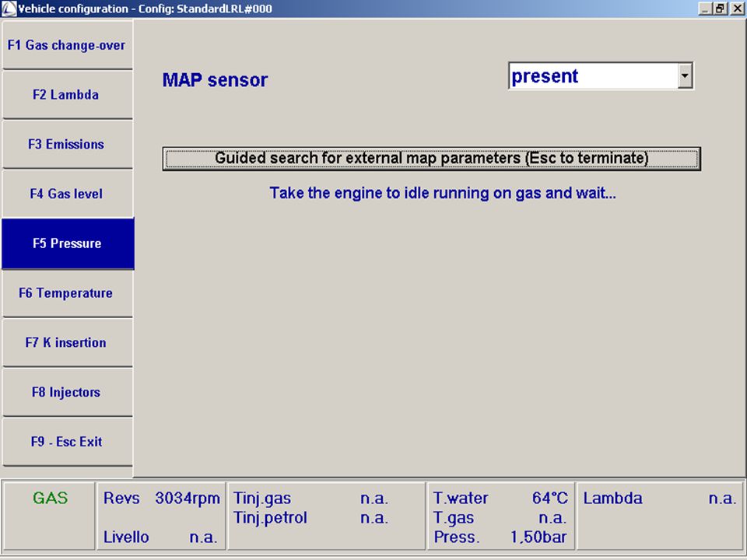Restore down the Vehicle configuration window
The image size is (747, 560).
tap(720, 9)
